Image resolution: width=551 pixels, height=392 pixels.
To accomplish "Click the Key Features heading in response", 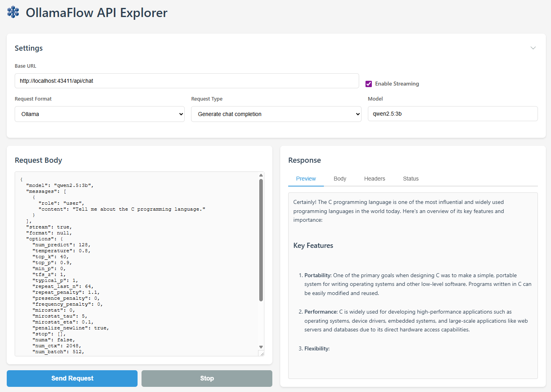I will click(x=313, y=245).
